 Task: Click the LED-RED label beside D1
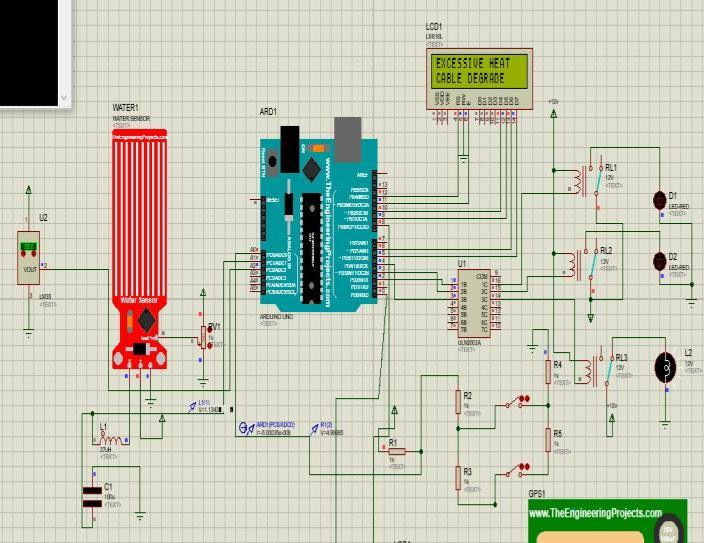(679, 207)
